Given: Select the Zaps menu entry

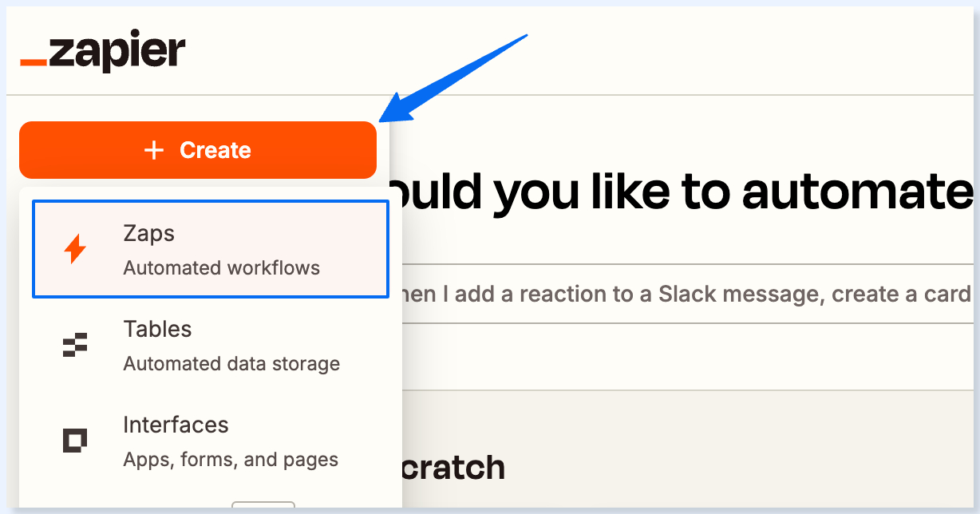Looking at the screenshot, I should click(x=211, y=250).
